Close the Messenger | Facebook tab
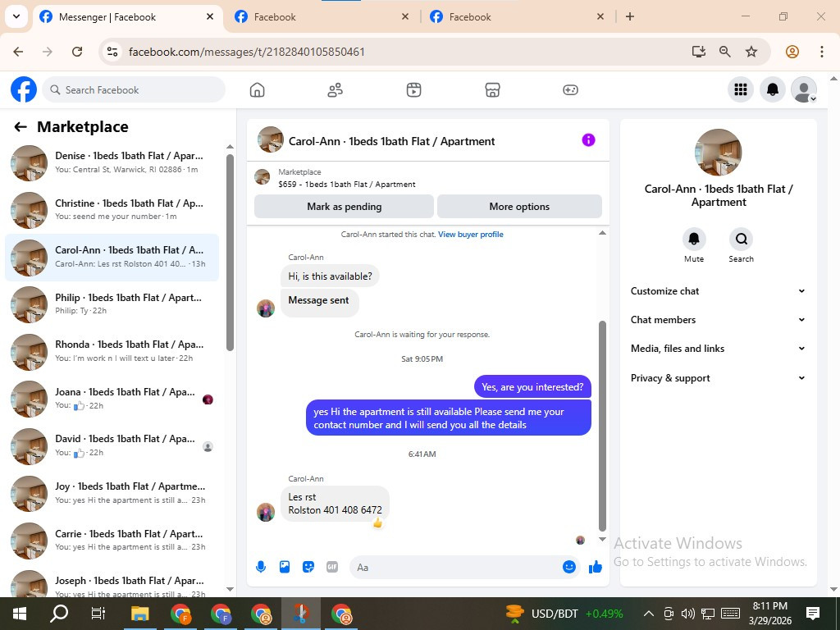Viewport: 840px width, 630px height. point(210,16)
